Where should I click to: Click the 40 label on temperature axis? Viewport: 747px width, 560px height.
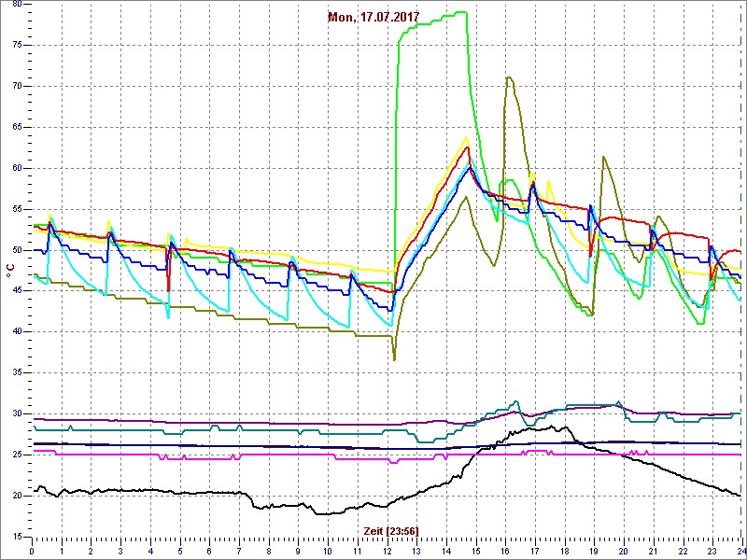tap(17, 332)
